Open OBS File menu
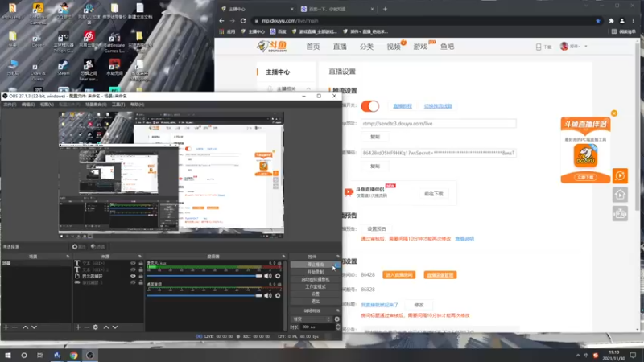Viewport: 644px width, 362px height. click(x=10, y=105)
